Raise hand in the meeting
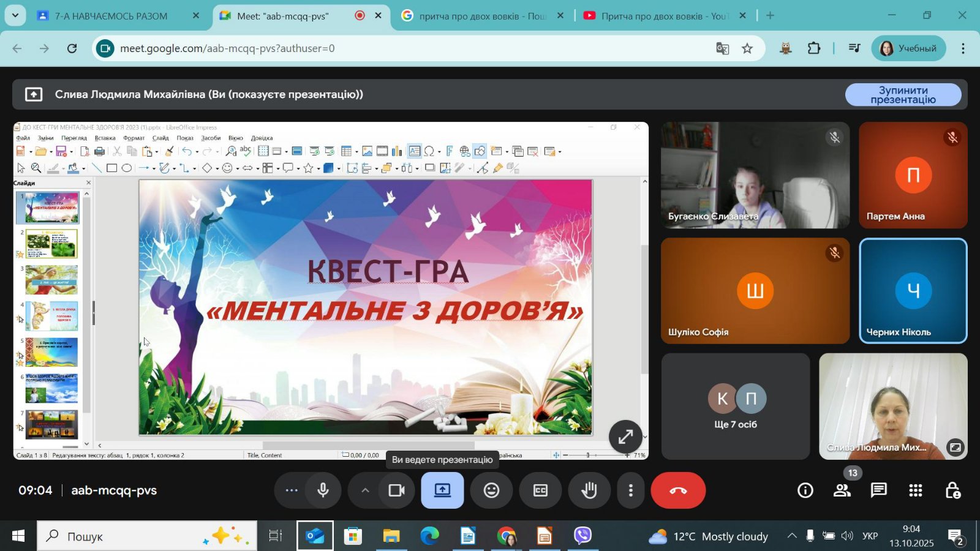980x551 pixels. tap(589, 490)
